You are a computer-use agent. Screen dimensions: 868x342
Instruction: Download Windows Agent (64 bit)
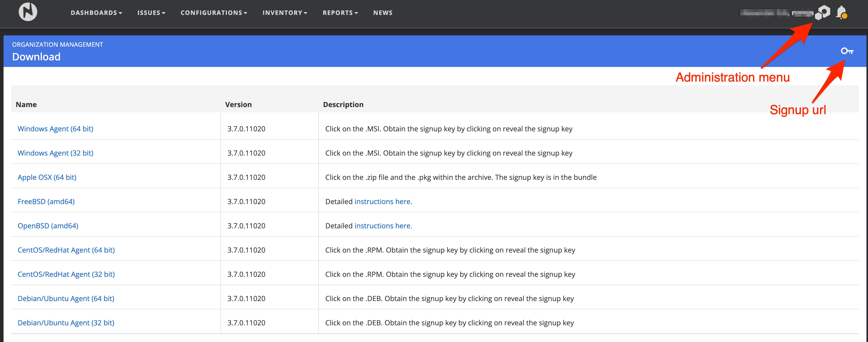(55, 129)
